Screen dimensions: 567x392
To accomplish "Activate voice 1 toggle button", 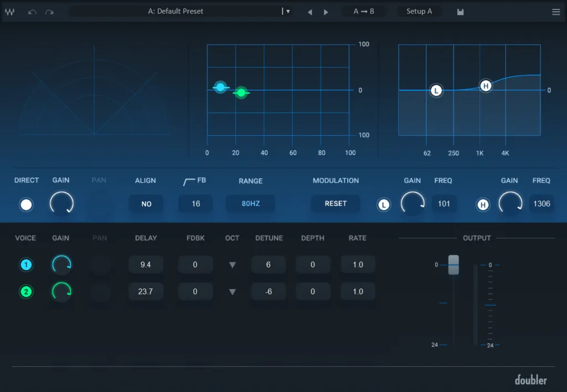I will (26, 265).
